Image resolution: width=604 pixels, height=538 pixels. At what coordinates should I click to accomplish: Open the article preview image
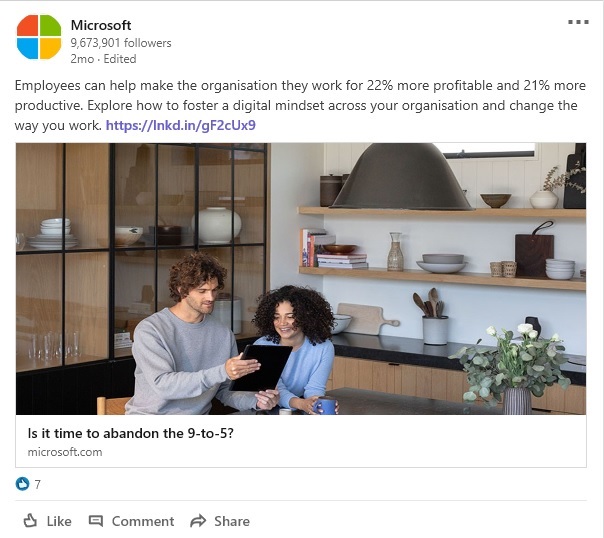click(x=301, y=279)
